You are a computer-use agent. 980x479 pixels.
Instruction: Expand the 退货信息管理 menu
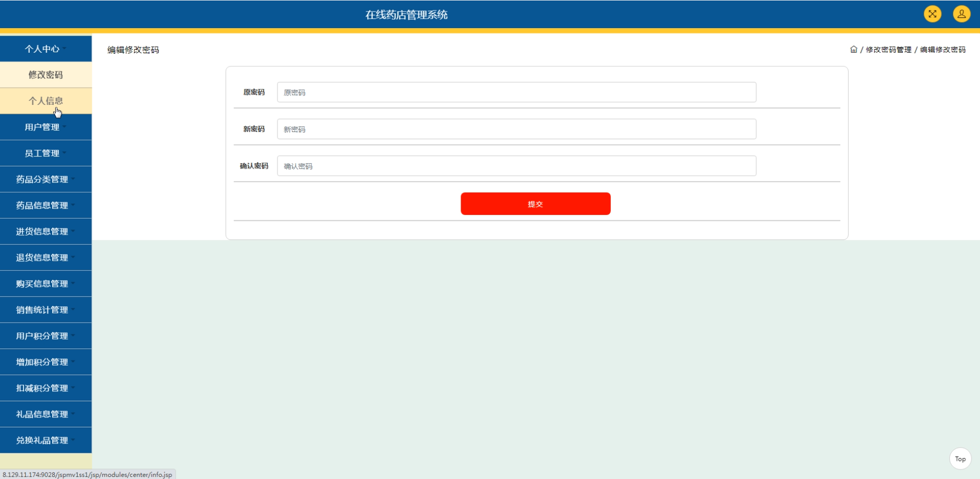pos(46,257)
